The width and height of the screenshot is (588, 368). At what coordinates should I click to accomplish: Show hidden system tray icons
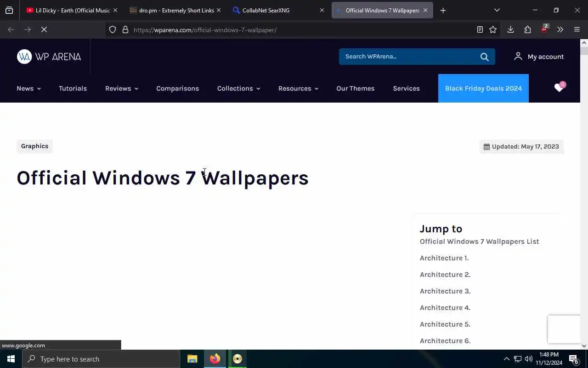[506, 359]
